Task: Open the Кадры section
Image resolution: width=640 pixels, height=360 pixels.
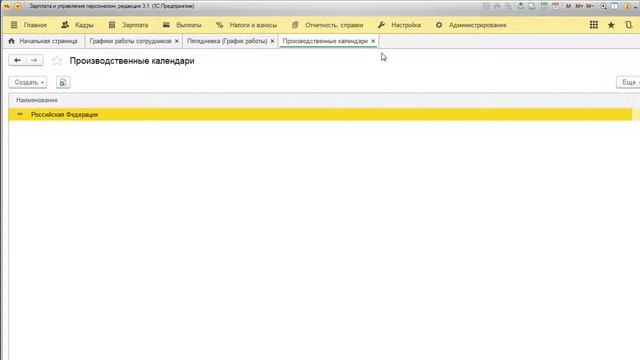Action: tap(78, 25)
